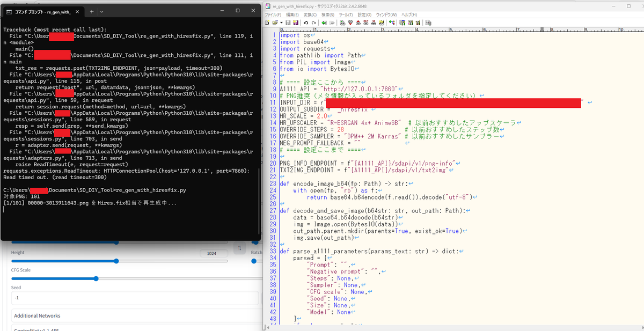Find next match using binoculars down-arrow icon
Image resolution: width=644 pixels, height=331 pixels.
coord(350,23)
